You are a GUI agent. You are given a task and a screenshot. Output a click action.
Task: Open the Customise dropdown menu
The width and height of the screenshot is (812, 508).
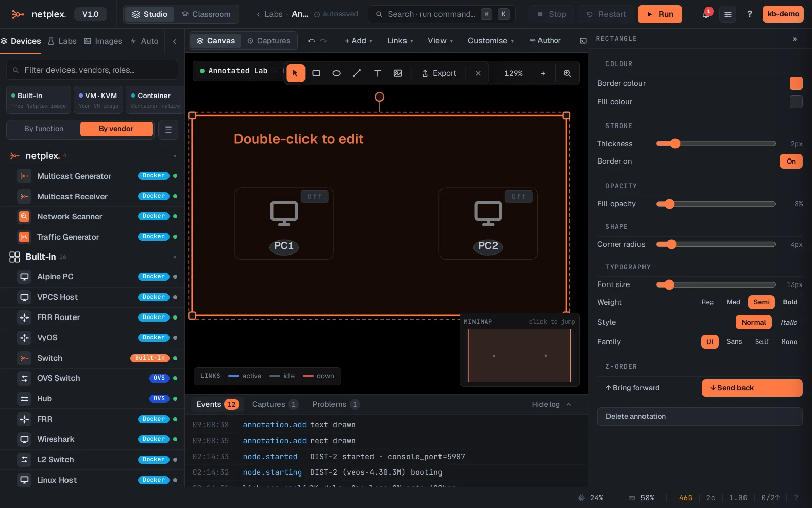click(x=490, y=41)
